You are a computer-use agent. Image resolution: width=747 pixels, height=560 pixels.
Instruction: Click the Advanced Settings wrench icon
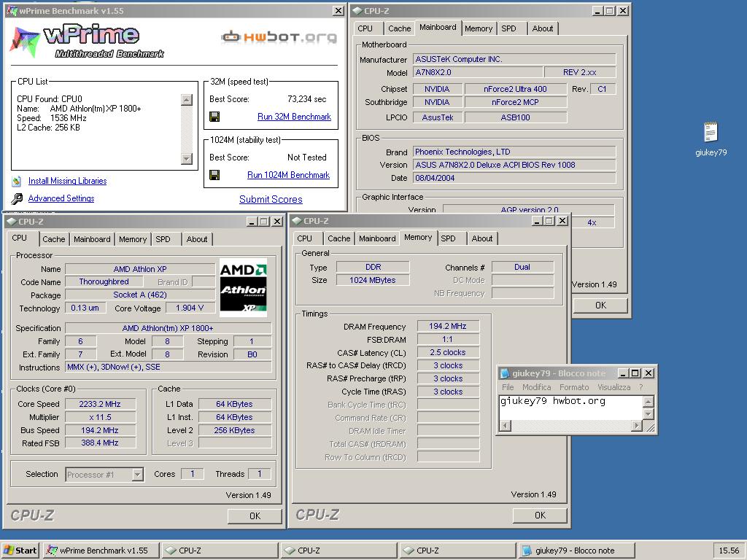(x=17, y=198)
